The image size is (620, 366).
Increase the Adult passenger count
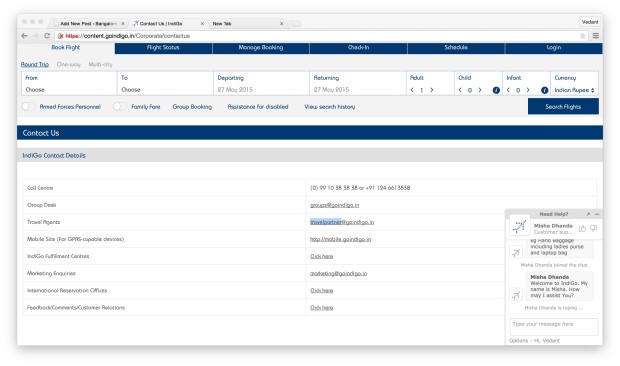click(432, 90)
